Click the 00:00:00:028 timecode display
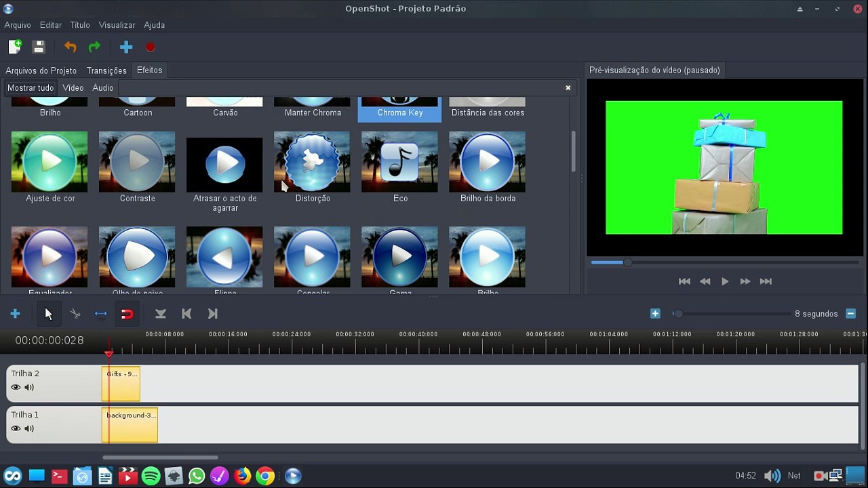This screenshot has height=488, width=868. coord(50,340)
